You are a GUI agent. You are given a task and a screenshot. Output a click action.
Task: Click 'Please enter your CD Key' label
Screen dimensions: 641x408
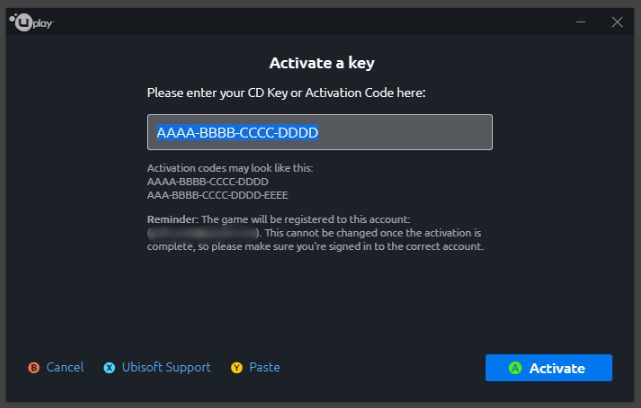[x=216, y=93]
